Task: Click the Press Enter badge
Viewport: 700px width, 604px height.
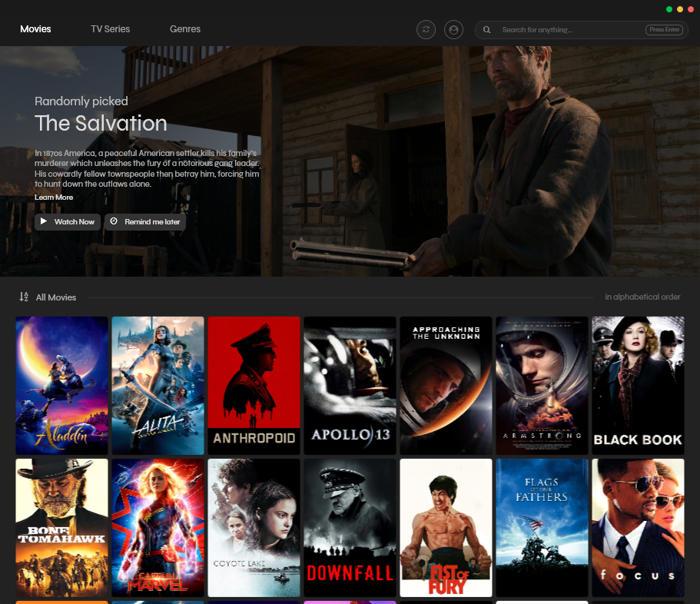Action: [x=665, y=29]
